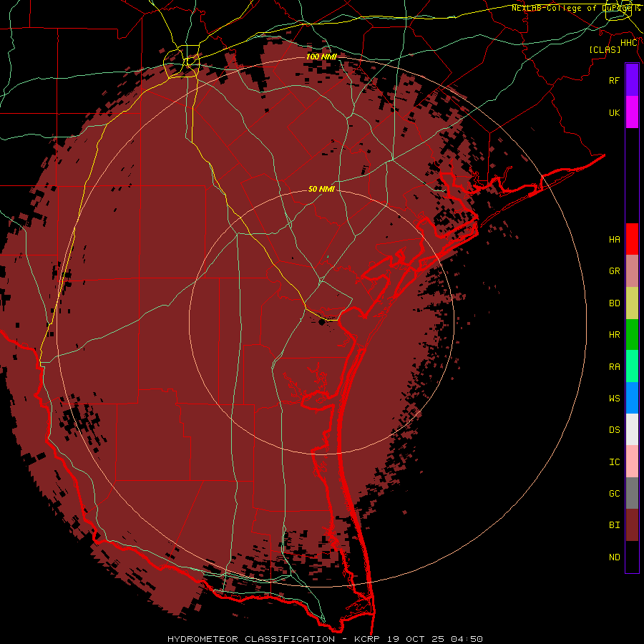Click the IC legend label

click(614, 462)
